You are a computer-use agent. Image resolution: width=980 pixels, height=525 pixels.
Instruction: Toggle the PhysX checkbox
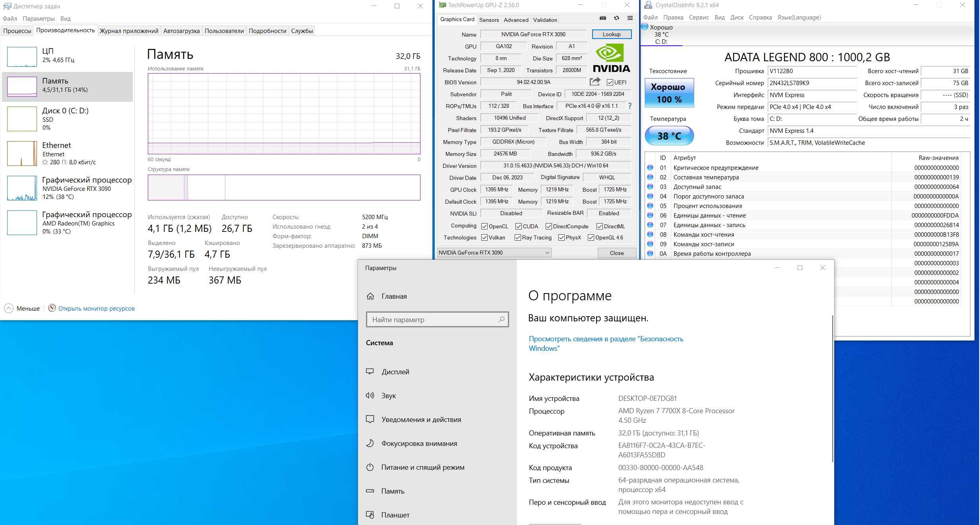tap(562, 237)
